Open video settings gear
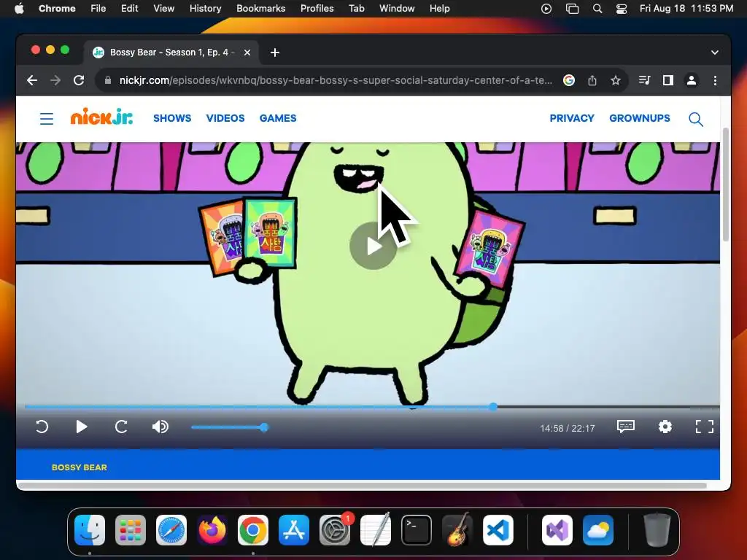Screen dimensions: 747x560 pyautogui.click(x=665, y=427)
